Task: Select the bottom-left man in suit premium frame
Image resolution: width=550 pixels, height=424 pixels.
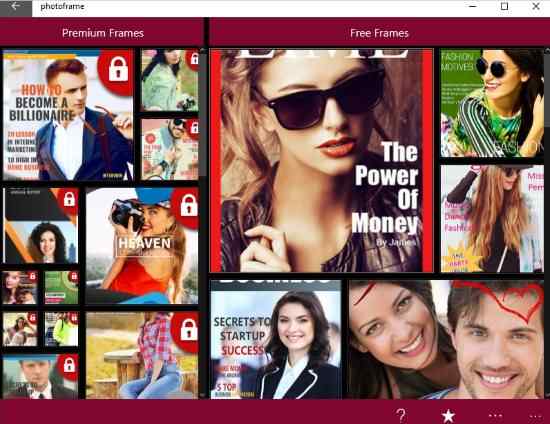Action: pyautogui.click(x=41, y=377)
